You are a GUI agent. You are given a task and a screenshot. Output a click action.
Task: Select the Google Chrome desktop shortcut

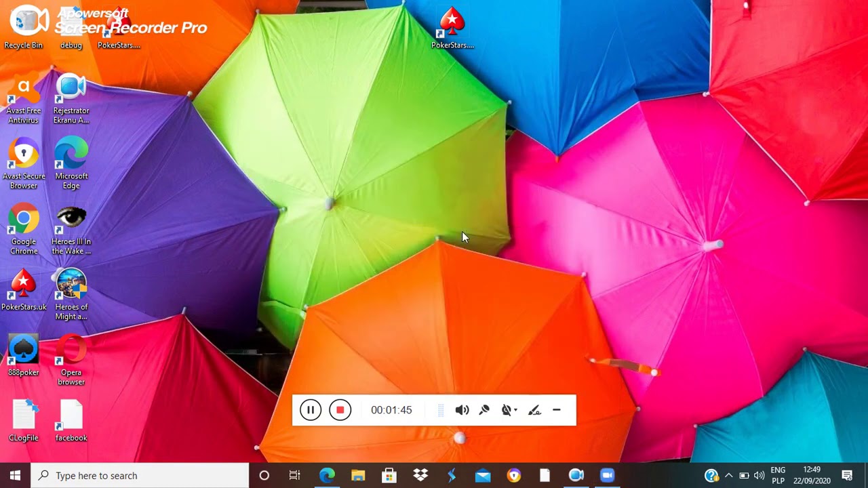click(24, 230)
